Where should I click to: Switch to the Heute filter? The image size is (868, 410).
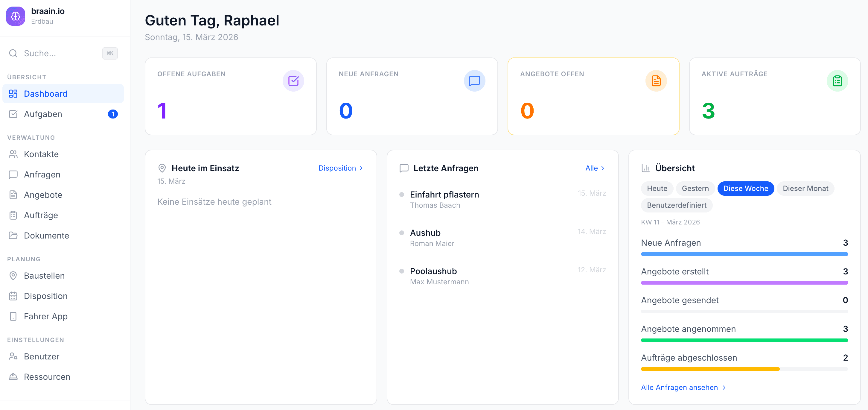pos(657,189)
